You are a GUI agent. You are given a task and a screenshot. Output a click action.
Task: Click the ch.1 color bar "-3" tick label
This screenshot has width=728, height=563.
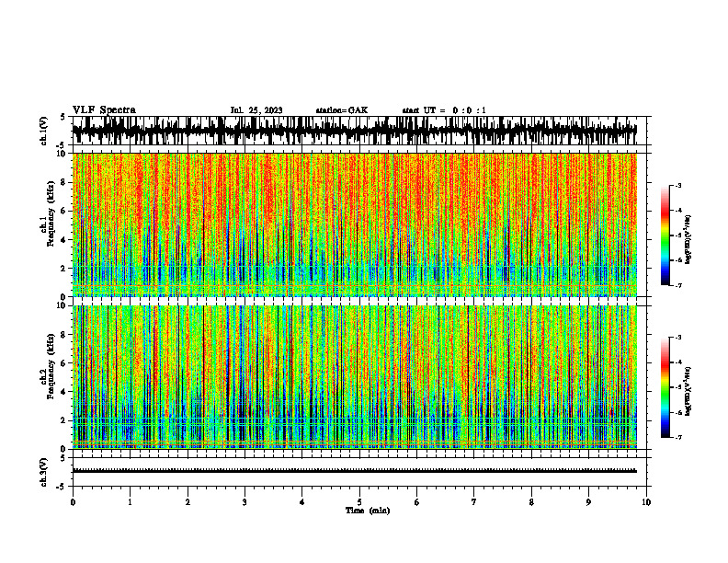(678, 185)
